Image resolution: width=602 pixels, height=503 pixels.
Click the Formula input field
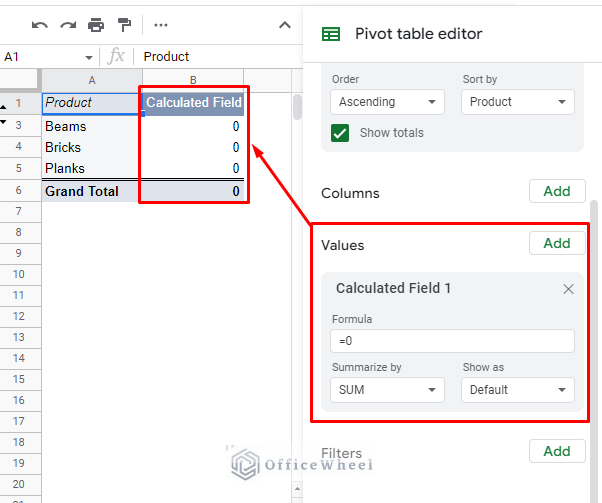[452, 341]
